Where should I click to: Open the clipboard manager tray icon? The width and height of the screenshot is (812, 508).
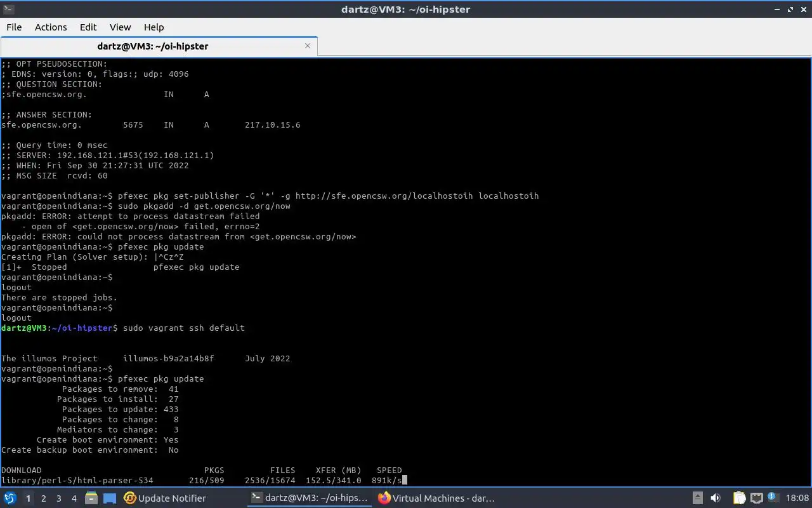(x=739, y=498)
